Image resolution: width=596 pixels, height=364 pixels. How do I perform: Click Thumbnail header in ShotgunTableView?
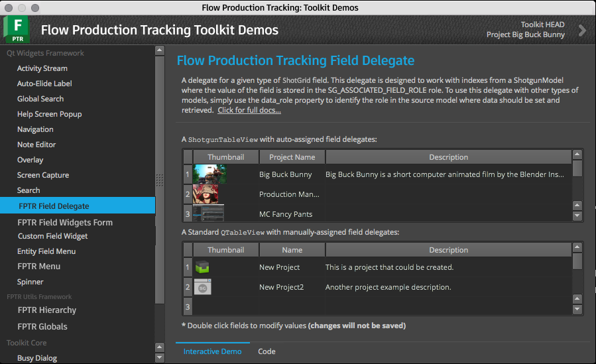click(x=226, y=157)
